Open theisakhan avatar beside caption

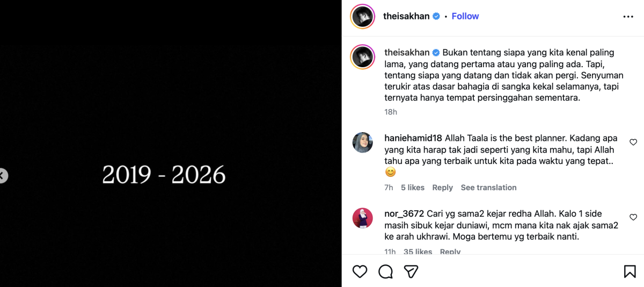point(362,56)
